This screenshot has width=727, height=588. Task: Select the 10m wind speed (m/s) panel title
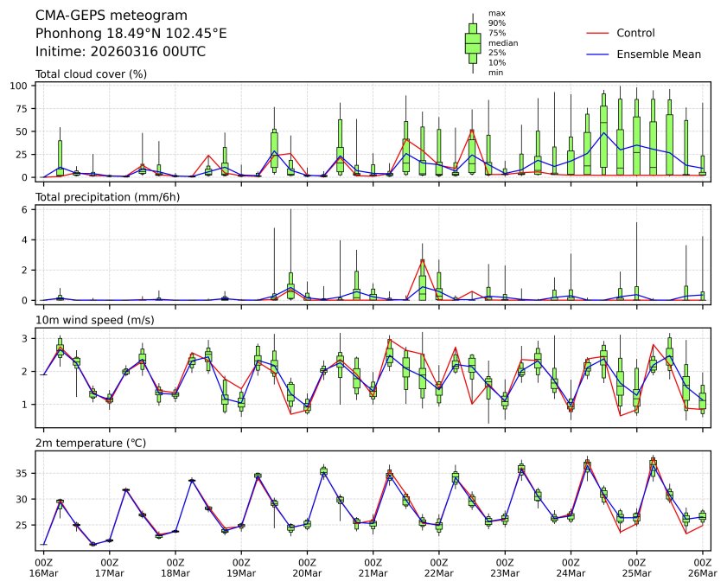coord(97,320)
